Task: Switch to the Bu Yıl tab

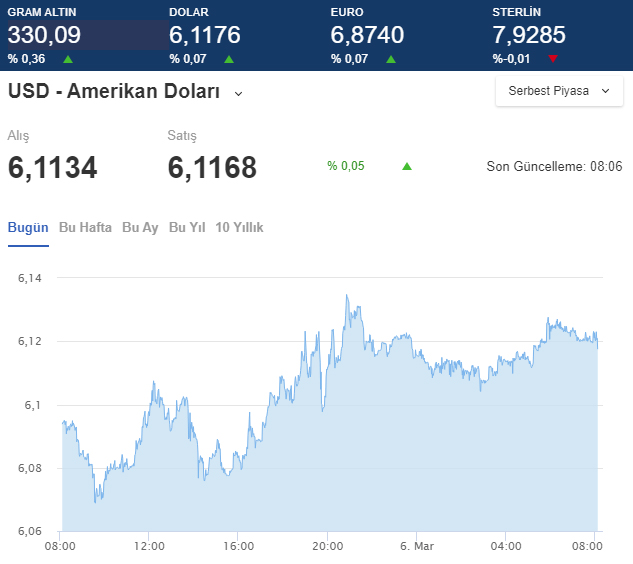Action: (187, 227)
